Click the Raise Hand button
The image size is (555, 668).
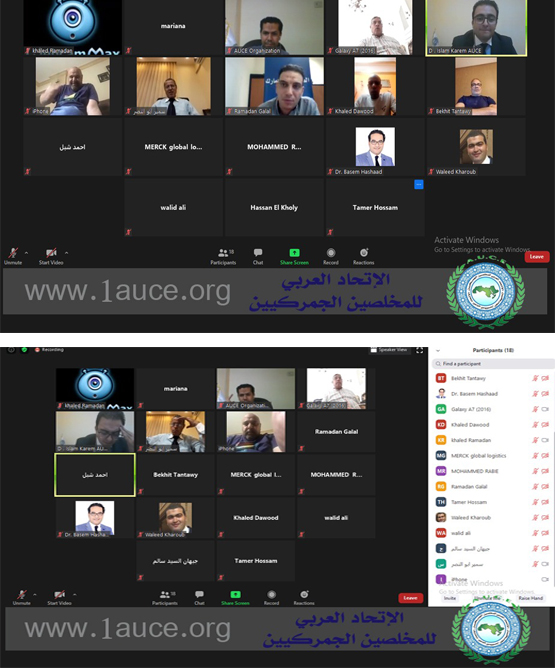tap(530, 598)
